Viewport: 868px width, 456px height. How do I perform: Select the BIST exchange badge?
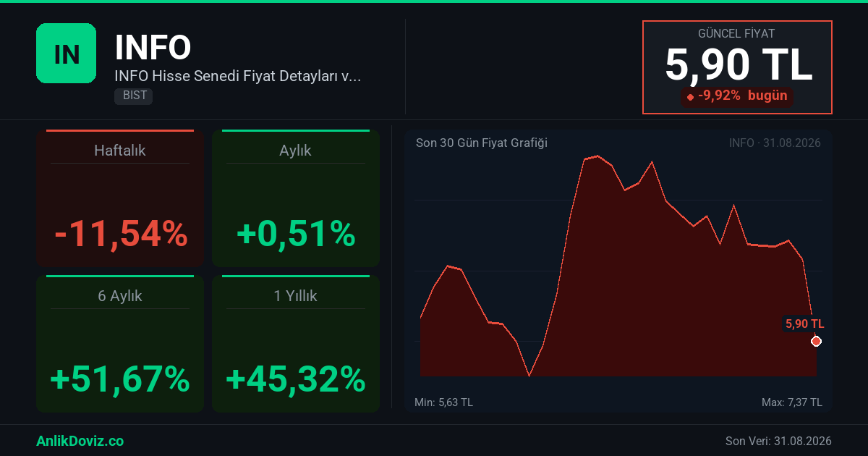point(133,96)
